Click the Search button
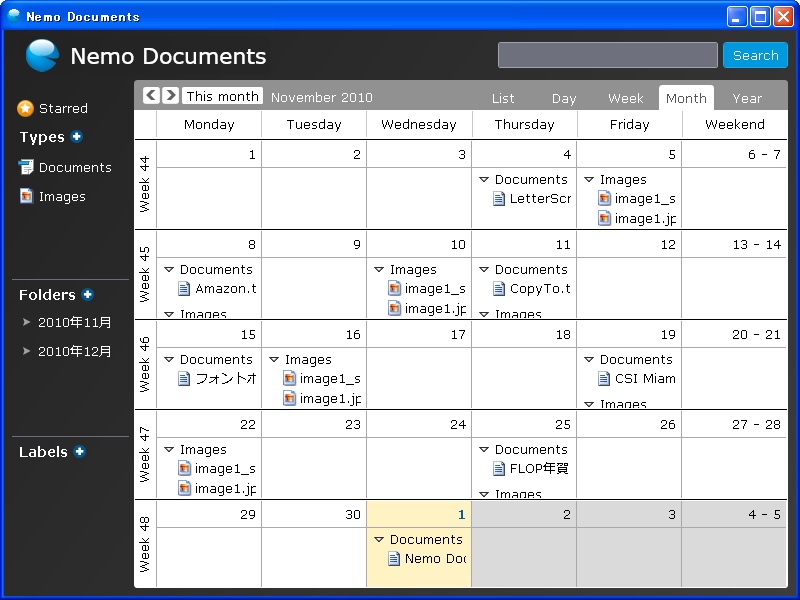This screenshot has width=800, height=600. [755, 55]
